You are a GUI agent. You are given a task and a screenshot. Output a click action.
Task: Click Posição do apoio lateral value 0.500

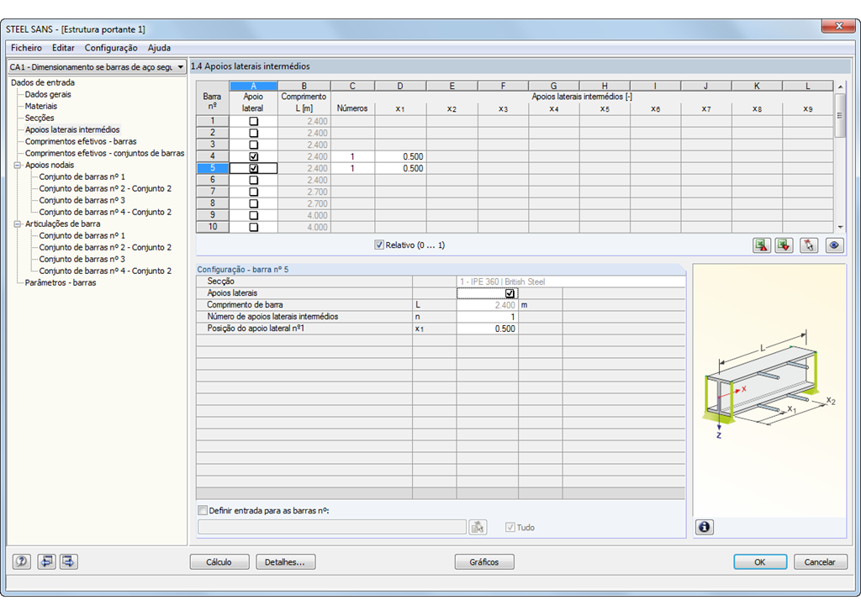coord(487,329)
